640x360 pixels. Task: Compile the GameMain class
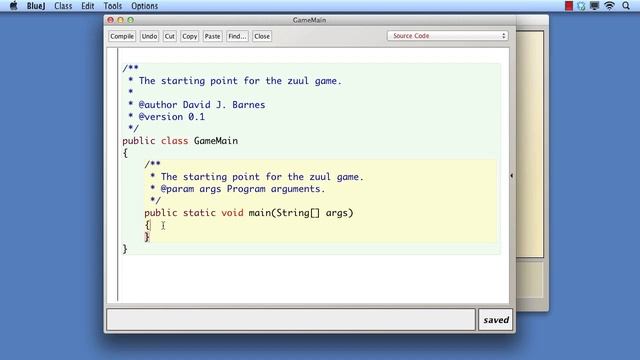pos(122,36)
